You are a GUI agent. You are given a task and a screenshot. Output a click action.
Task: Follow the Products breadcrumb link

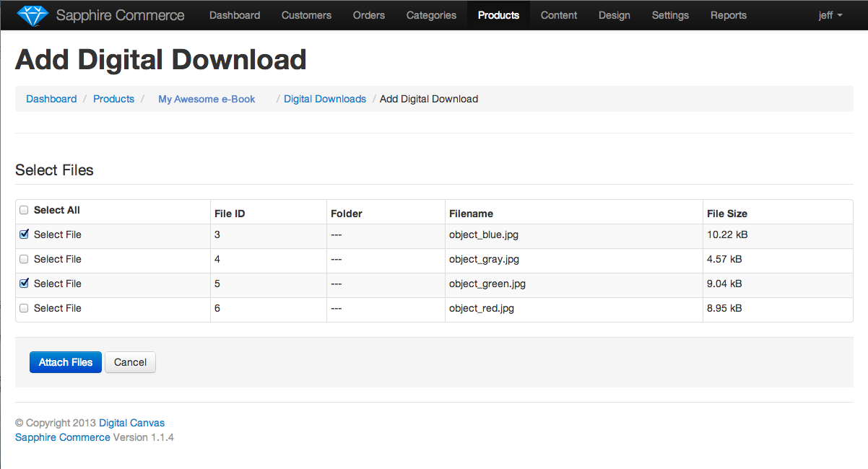pyautogui.click(x=113, y=99)
